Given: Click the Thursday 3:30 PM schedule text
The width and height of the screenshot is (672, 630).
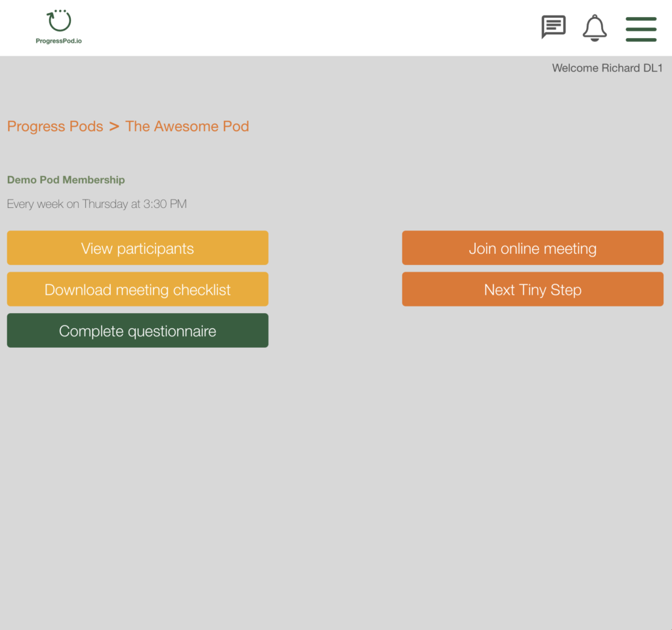Looking at the screenshot, I should (x=97, y=204).
